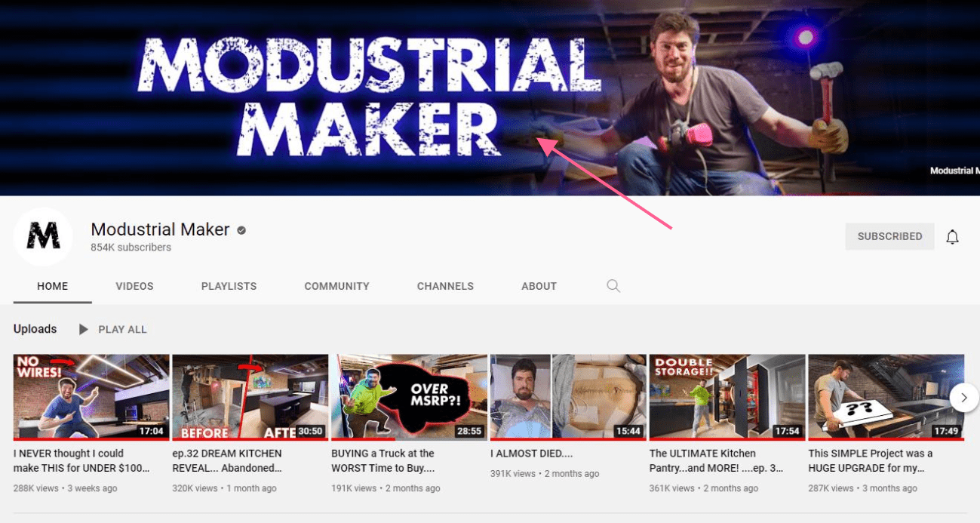The image size is (980, 523).
Task: Switch to the HOME tab
Action: point(53,286)
